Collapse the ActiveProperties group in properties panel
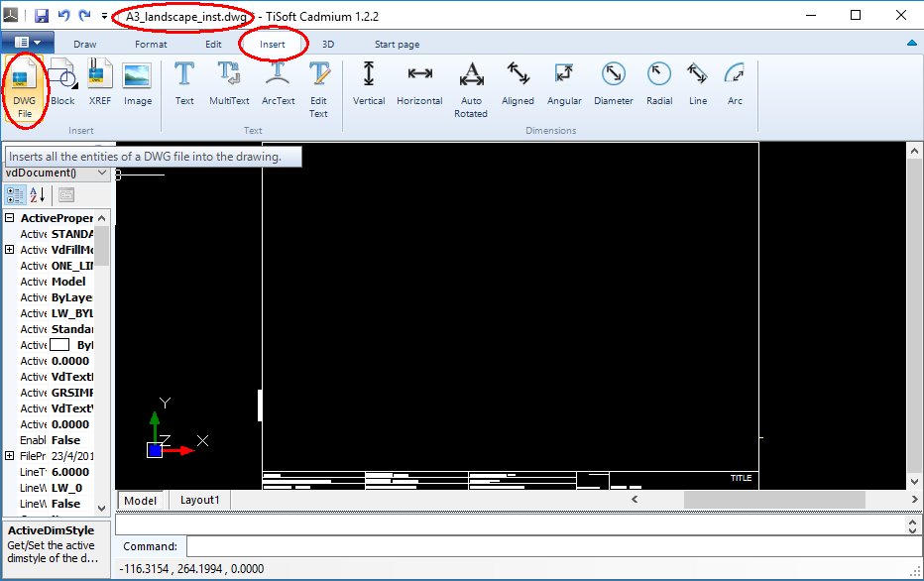Viewport: 924px width, 581px height. click(10, 217)
